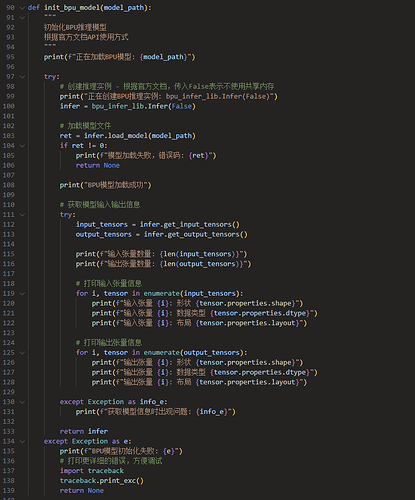
Task: Collapse the 'except Exception as info_e' block
Action: (22, 402)
